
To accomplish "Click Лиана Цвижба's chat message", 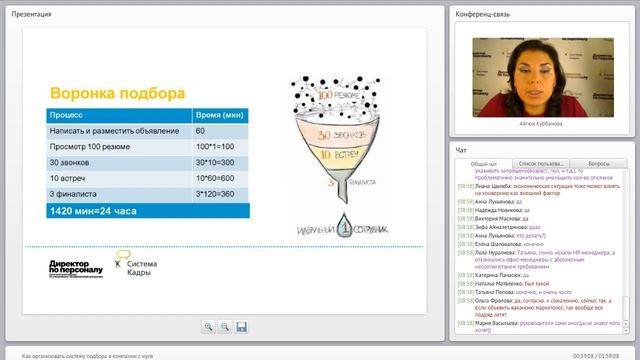I will 539,189.
